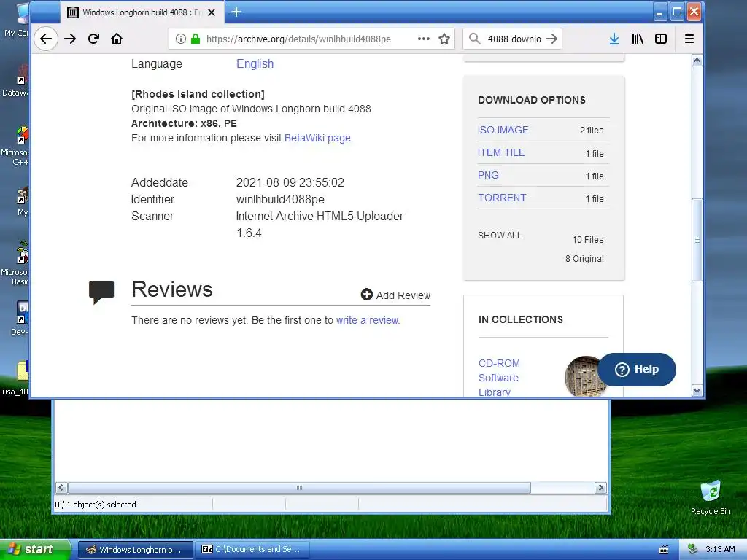Open the Downloads panel arrow
Image resolution: width=747 pixels, height=560 pixels.
[614, 39]
